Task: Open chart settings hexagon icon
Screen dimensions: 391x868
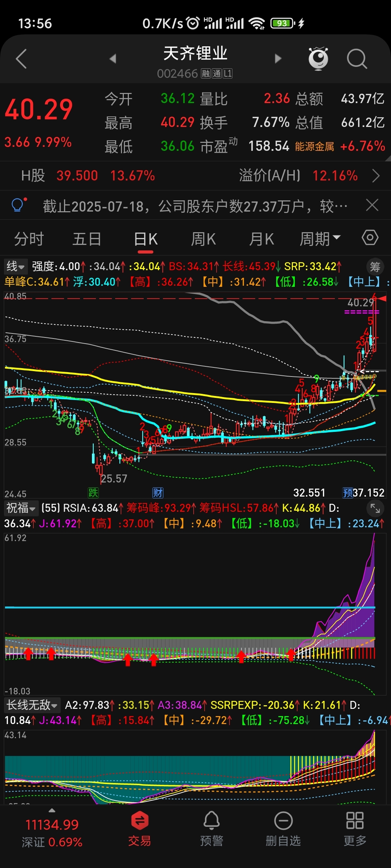Action: pyautogui.click(x=370, y=238)
